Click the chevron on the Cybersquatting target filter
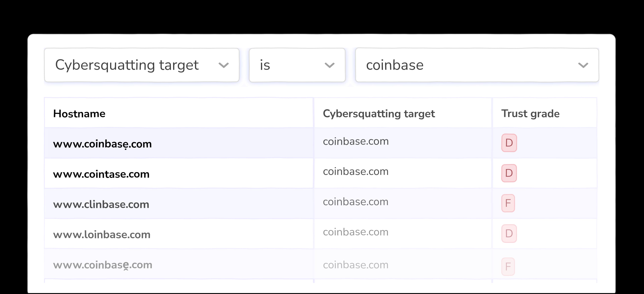 (x=223, y=65)
